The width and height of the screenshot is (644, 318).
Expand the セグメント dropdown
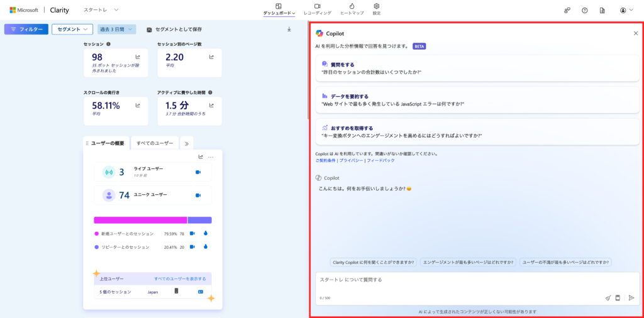pos(72,29)
